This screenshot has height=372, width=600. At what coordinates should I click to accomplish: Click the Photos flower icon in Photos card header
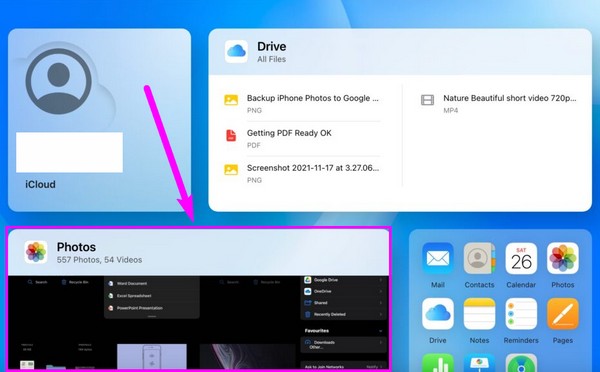pos(36,252)
